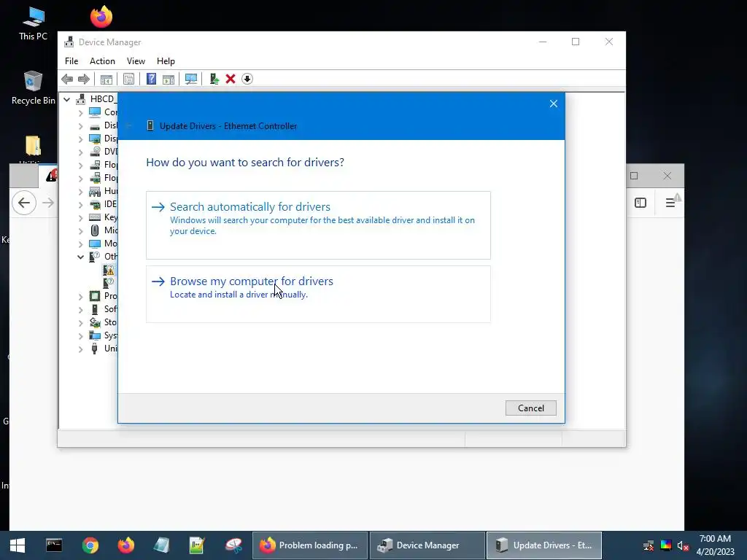The height and width of the screenshot is (560, 747).
Task: Select the Sto... storage tree item icon
Action: 95,322
